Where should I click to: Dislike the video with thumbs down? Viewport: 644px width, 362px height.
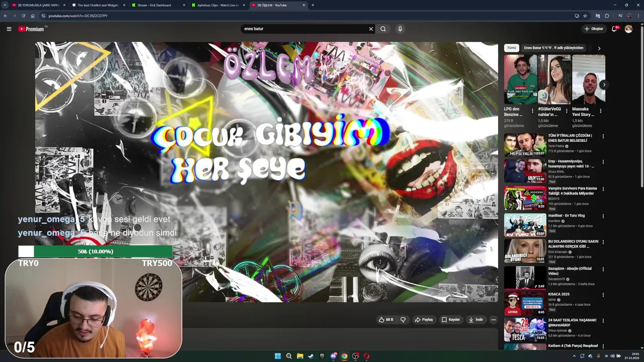click(x=403, y=319)
